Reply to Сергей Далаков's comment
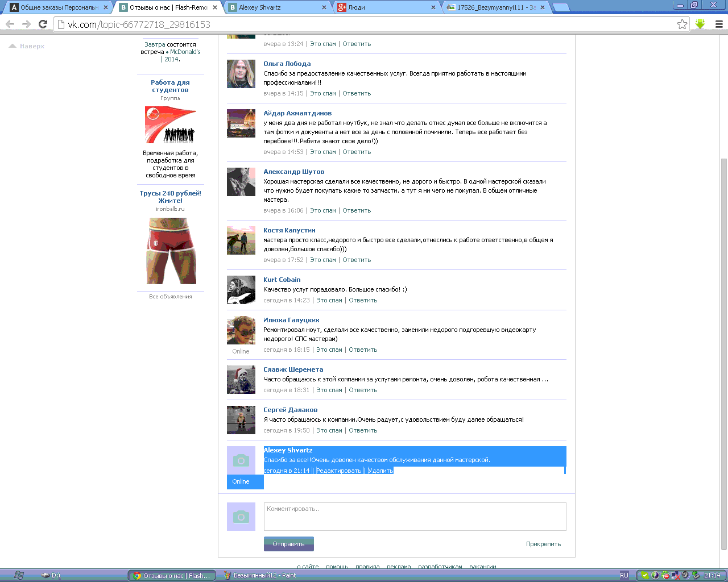 pos(363,430)
